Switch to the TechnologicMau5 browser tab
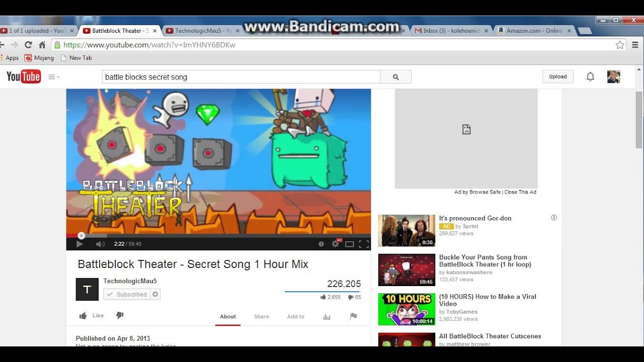644x362 pixels. (x=202, y=31)
